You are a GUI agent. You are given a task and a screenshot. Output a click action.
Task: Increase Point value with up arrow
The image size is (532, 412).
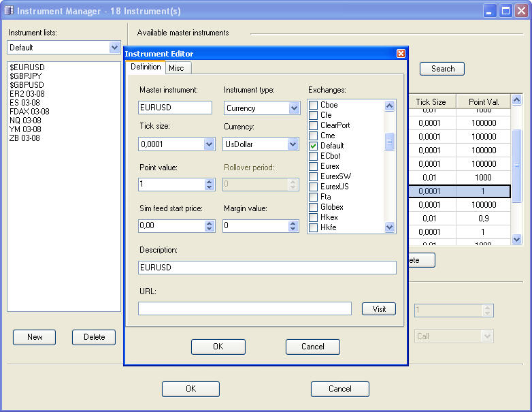point(210,182)
